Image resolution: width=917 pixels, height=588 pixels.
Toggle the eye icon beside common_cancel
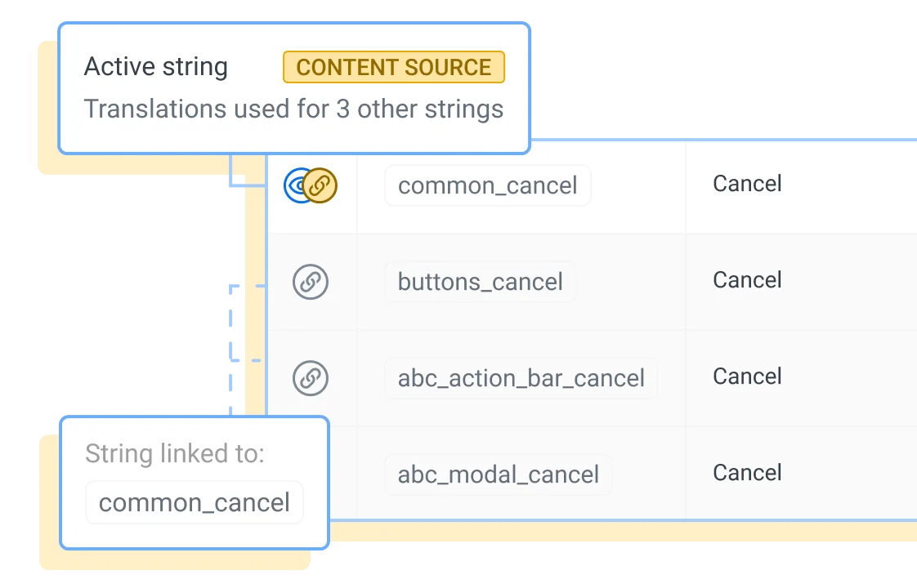pos(294,186)
